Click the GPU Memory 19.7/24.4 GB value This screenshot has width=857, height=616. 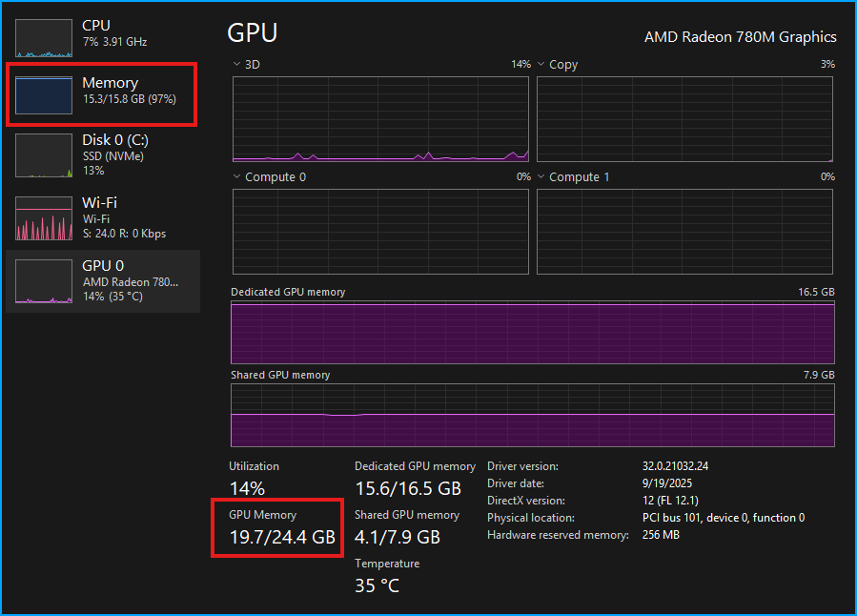[x=282, y=536]
